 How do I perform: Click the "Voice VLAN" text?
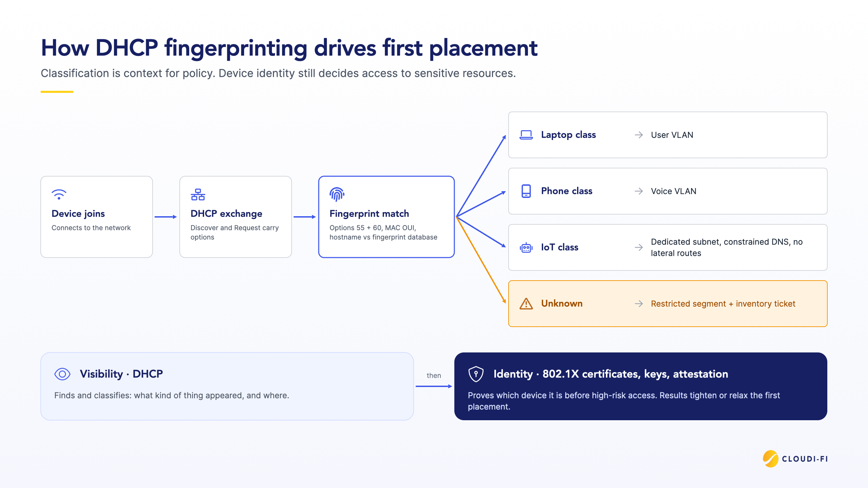[x=674, y=191]
